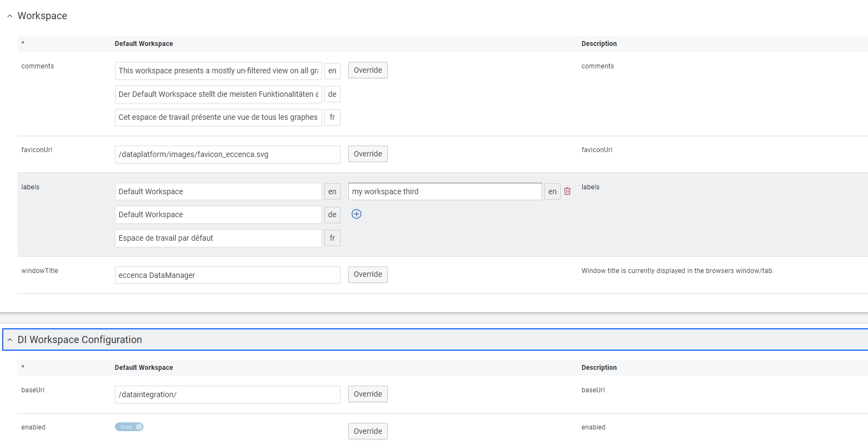Click the 'Workspace' section title
The image size is (868, 447).
point(42,16)
